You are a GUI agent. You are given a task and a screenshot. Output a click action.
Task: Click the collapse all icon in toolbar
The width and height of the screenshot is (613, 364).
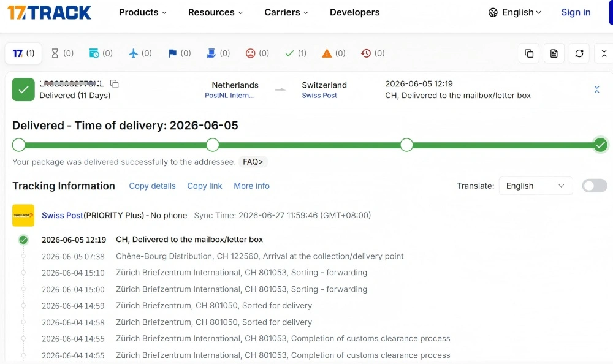604,53
